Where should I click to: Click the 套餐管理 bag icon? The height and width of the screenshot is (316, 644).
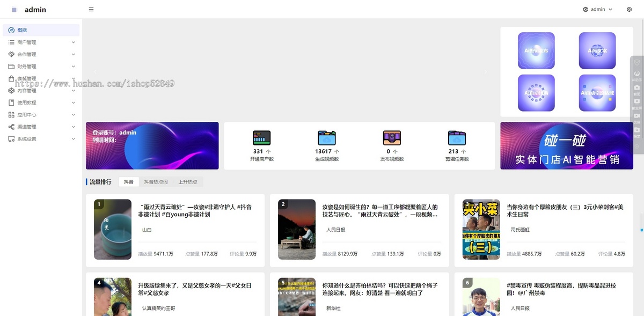tap(11, 78)
